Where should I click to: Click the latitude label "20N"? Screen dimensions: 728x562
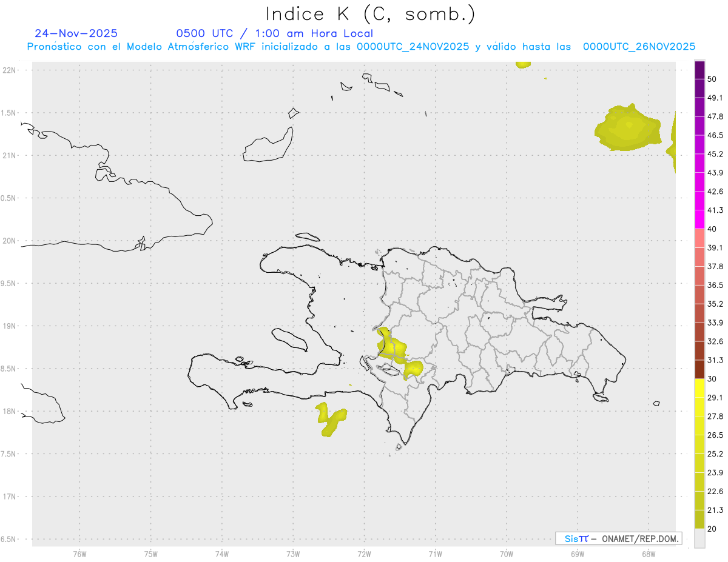pyautogui.click(x=9, y=241)
